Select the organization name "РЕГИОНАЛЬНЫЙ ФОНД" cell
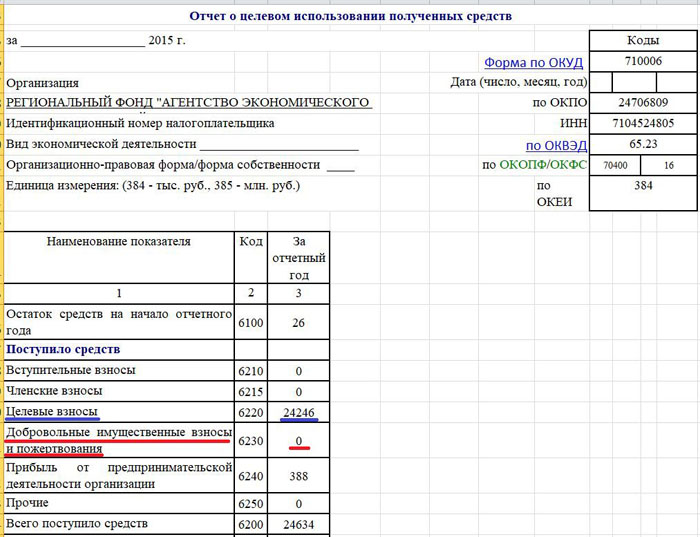This screenshot has height=537, width=700. coord(190,103)
